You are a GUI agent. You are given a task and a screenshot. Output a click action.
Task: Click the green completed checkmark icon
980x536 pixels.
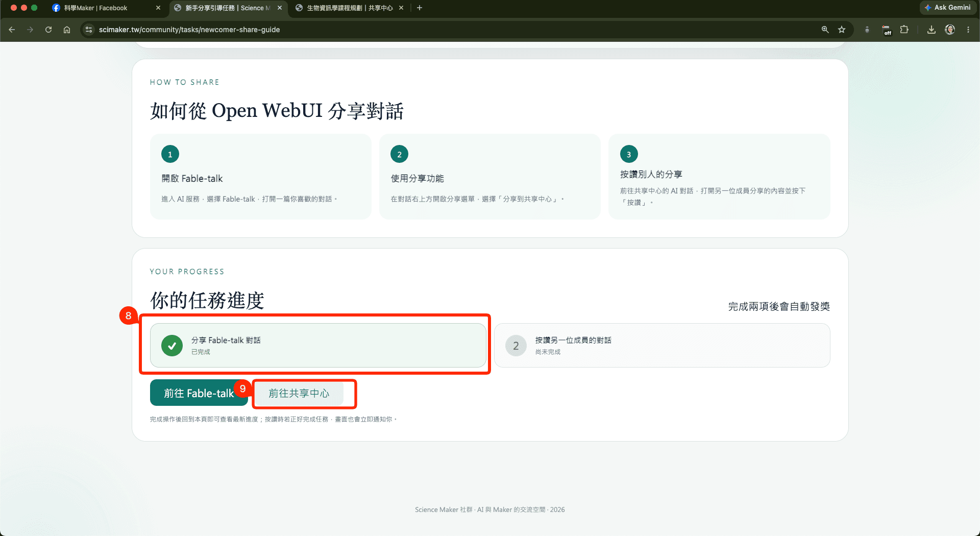pos(172,346)
